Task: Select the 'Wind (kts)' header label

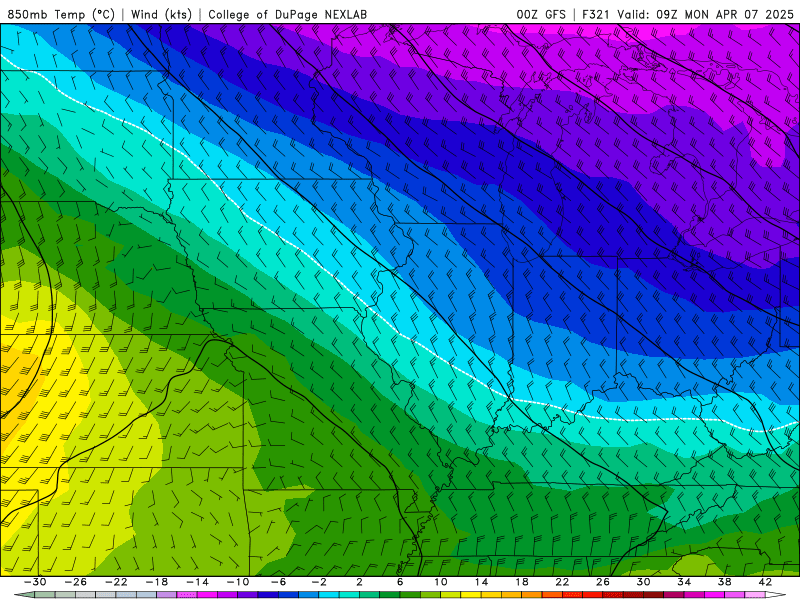Action: [x=161, y=14]
